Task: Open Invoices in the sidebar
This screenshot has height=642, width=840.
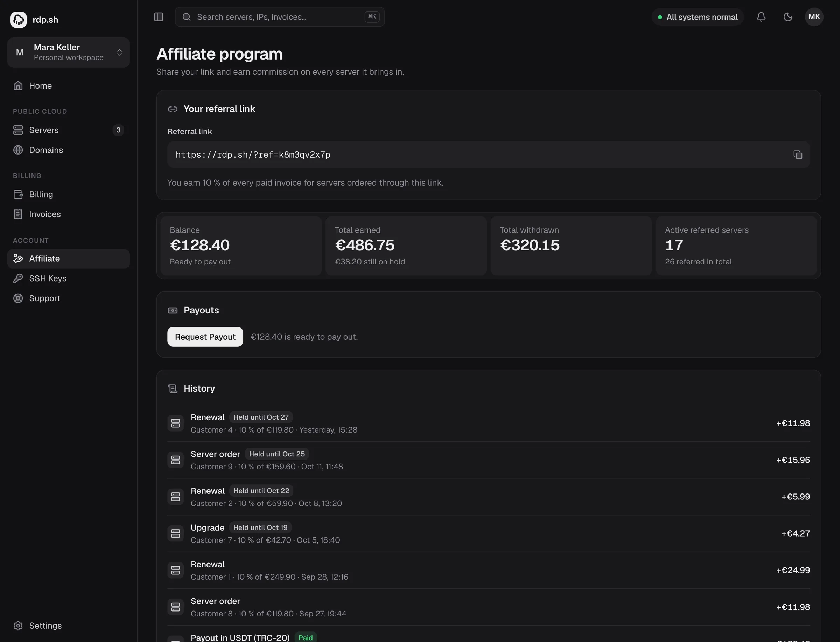Action: (68, 214)
